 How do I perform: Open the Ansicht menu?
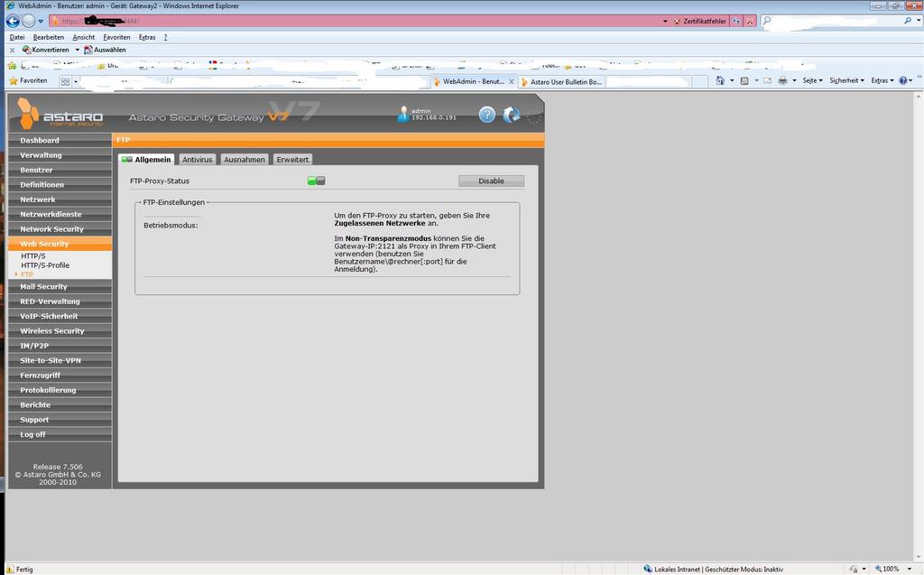tap(84, 37)
